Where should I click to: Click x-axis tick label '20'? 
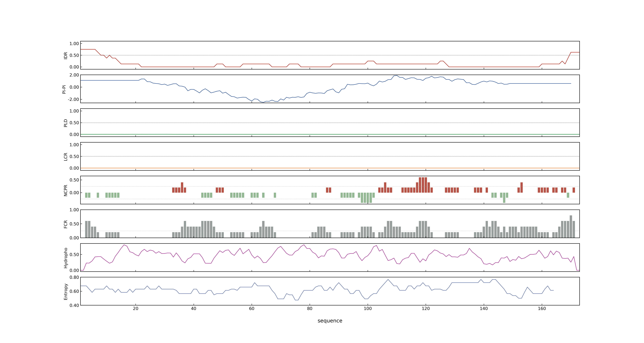[x=135, y=308]
